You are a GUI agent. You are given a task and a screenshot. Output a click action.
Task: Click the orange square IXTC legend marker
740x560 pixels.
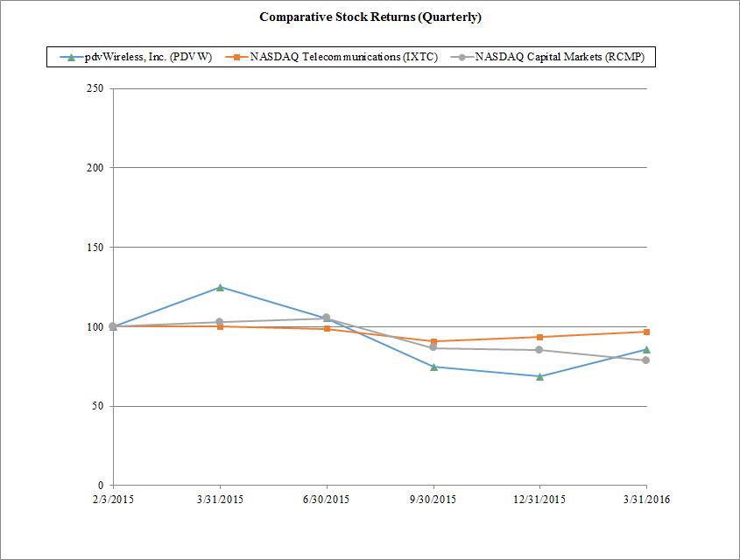236,57
